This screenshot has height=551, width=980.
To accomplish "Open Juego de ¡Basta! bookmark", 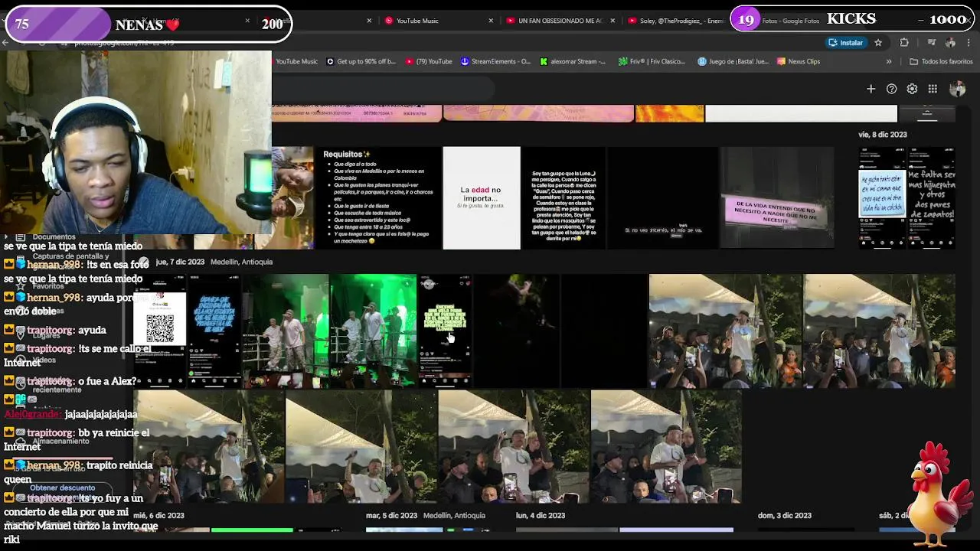I will [733, 61].
